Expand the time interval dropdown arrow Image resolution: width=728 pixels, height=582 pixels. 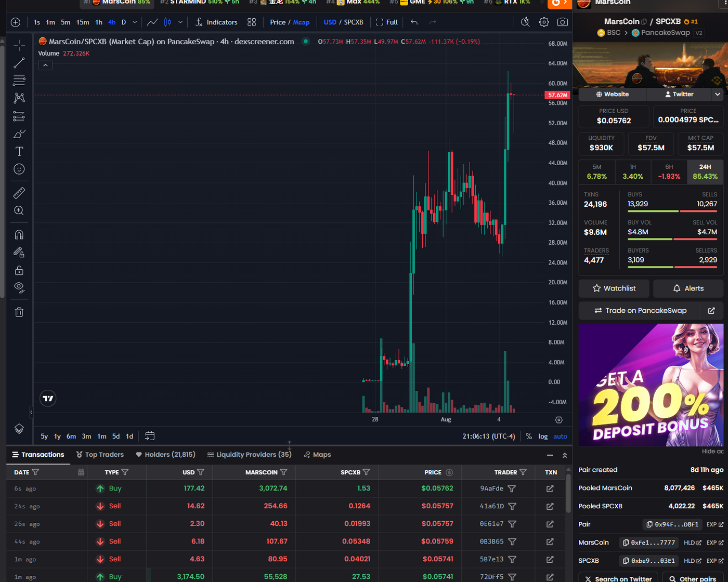tap(135, 22)
